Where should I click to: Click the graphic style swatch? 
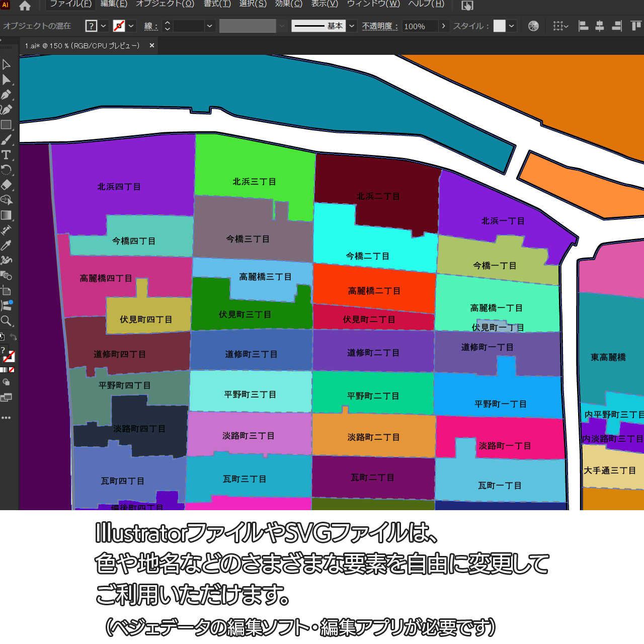click(499, 26)
